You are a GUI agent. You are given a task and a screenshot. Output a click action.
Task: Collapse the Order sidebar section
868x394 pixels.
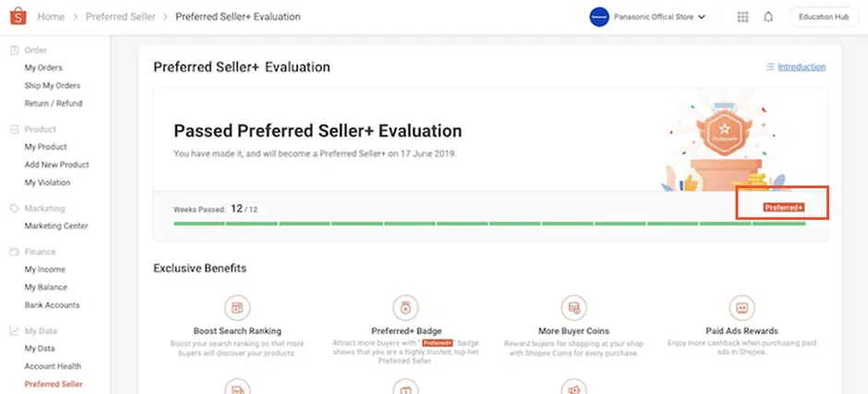pos(35,50)
